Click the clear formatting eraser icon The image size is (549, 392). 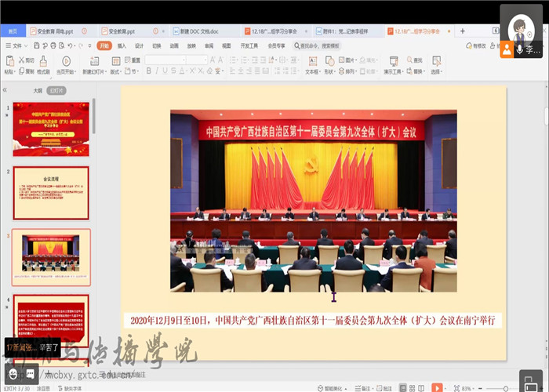[209, 71]
